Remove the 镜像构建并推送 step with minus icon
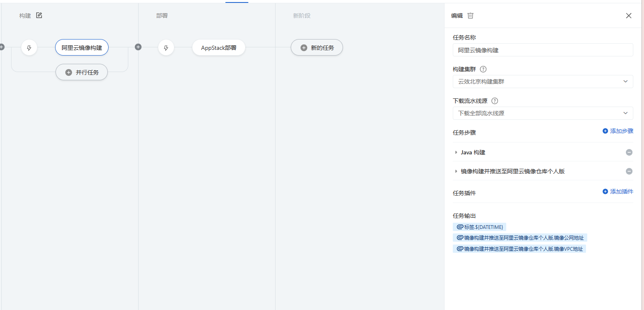The width and height of the screenshot is (644, 310). [629, 171]
